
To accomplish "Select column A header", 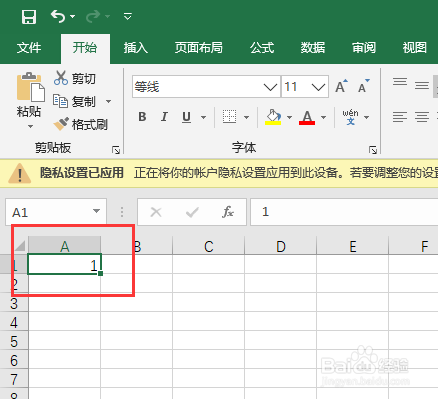I will tap(64, 246).
